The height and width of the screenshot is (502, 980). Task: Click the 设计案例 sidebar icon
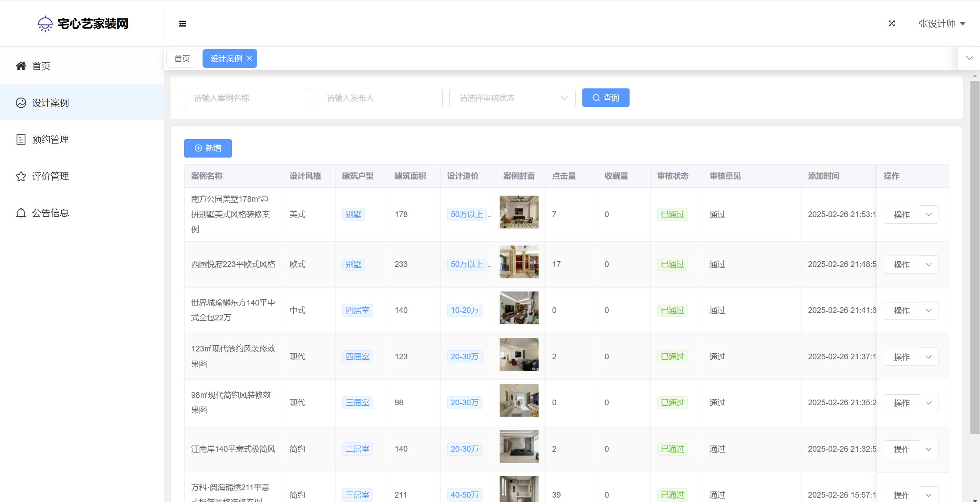21,103
